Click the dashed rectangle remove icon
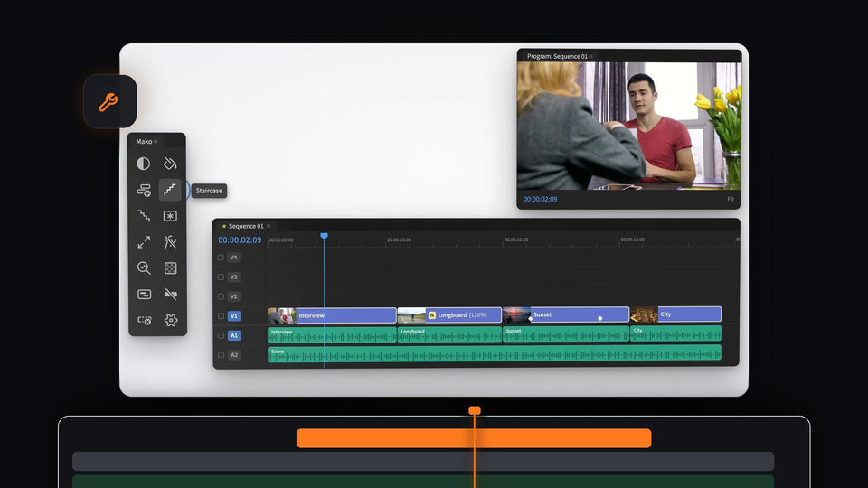The image size is (868, 488). coord(144,320)
